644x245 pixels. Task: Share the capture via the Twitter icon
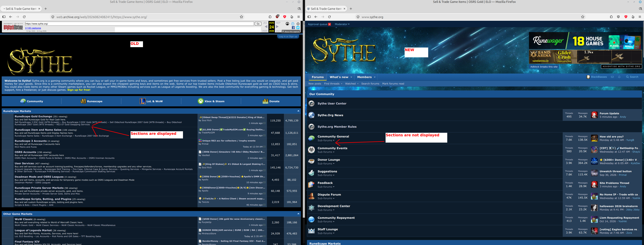point(298,28)
